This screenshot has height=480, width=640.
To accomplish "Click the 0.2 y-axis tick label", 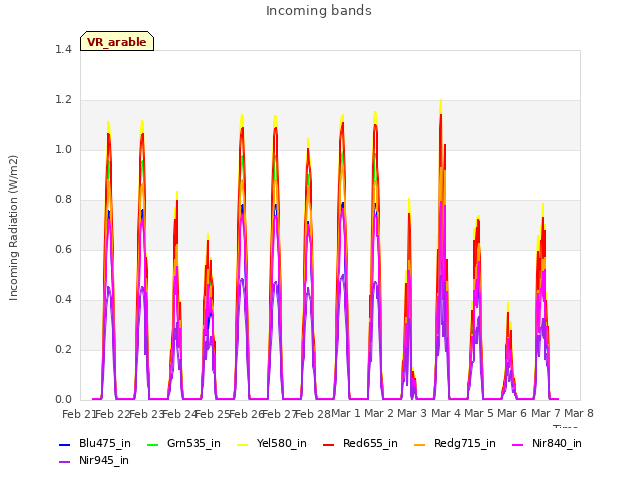I will [63, 349].
